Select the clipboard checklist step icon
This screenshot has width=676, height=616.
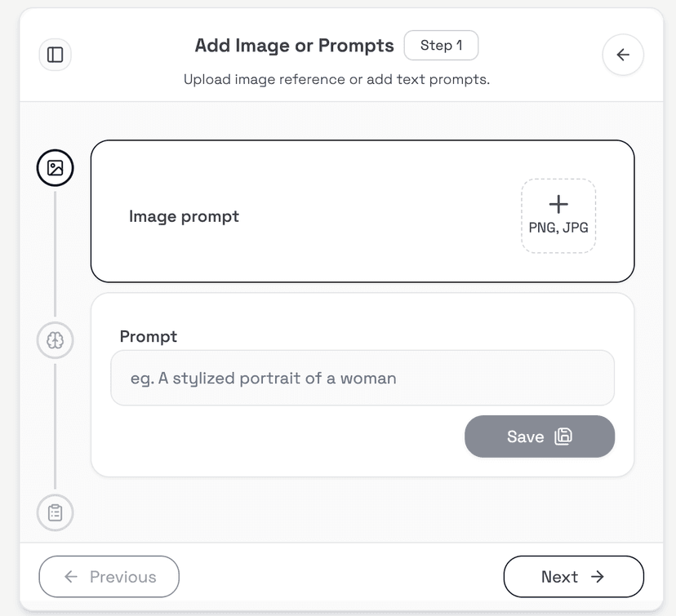coord(56,512)
